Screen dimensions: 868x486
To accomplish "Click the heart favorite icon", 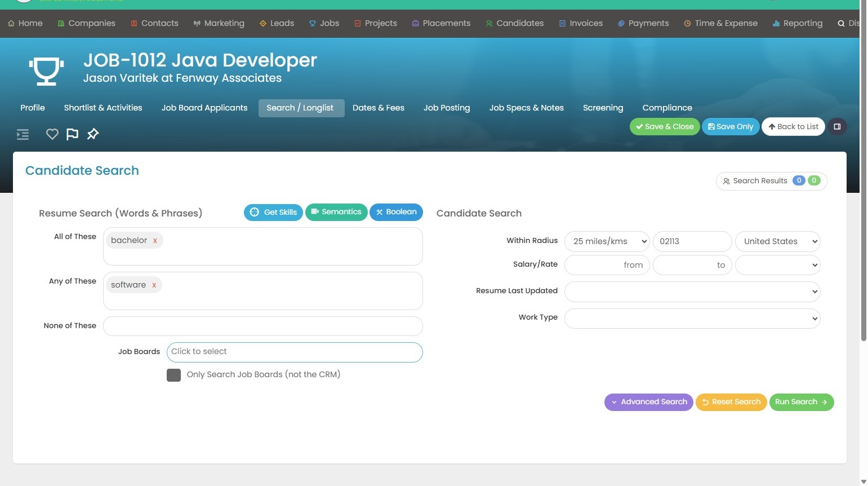I will coord(52,134).
